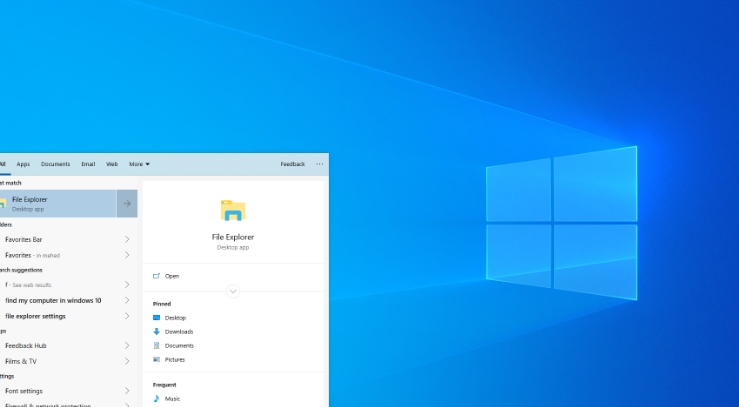
Task: Expand the Font settings chevron
Action: tap(127, 391)
